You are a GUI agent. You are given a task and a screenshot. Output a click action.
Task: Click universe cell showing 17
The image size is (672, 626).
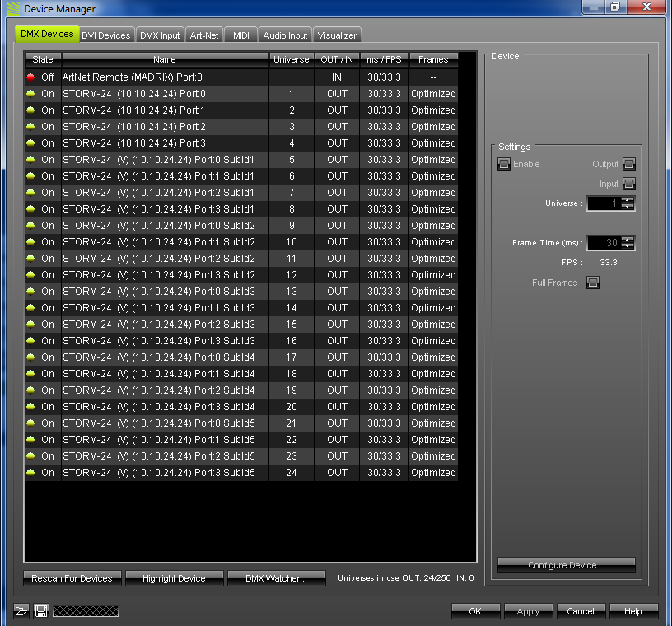(x=292, y=357)
